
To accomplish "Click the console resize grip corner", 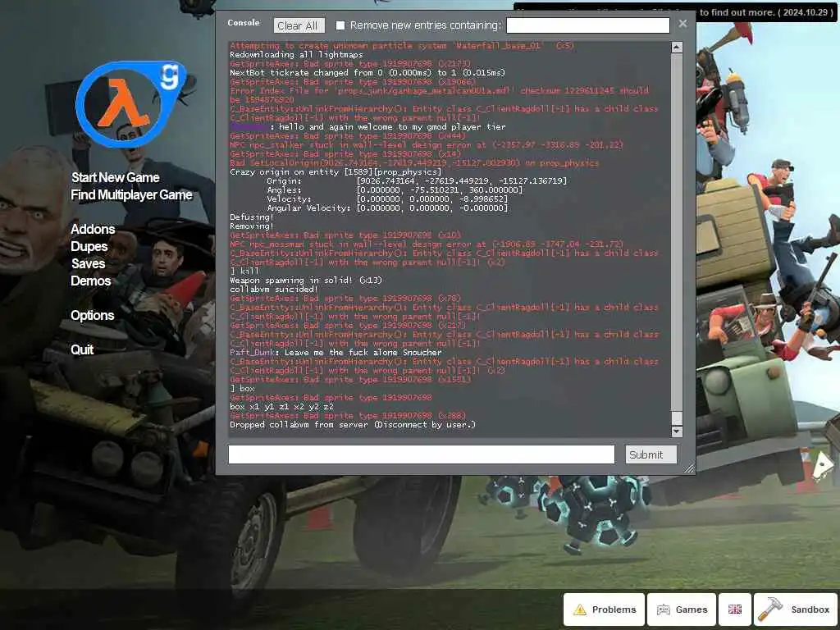I will (x=689, y=468).
